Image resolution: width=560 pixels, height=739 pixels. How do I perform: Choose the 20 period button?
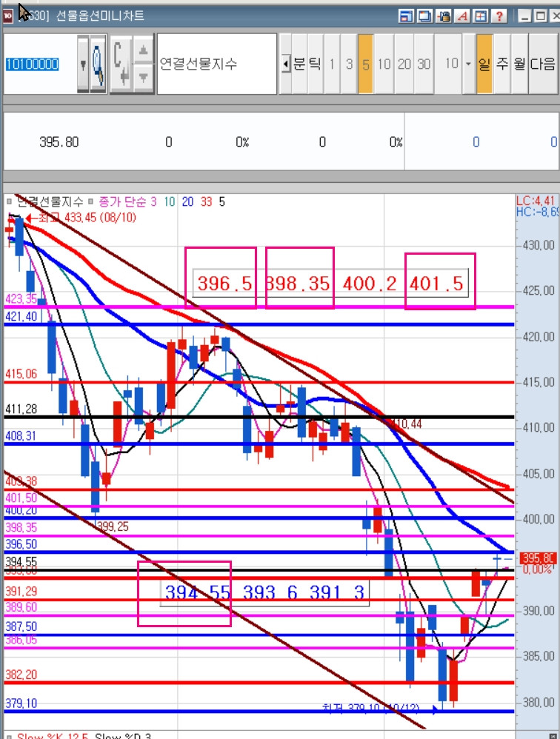pos(404,64)
